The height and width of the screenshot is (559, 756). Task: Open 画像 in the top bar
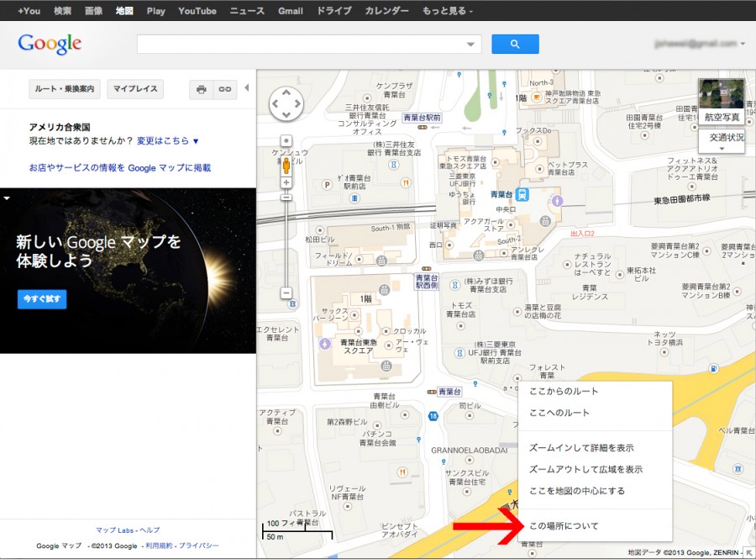pos(93,11)
